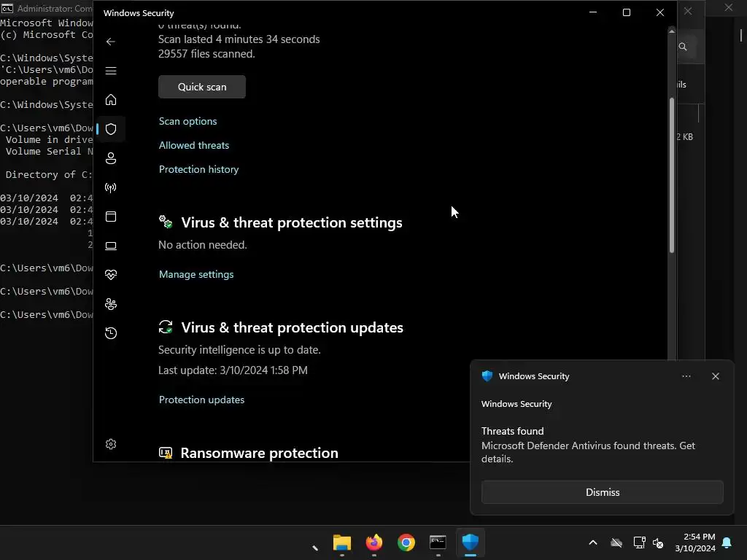Screen dimensions: 747x560
Task: Open the notification's three-dots options menu
Action: click(x=686, y=376)
